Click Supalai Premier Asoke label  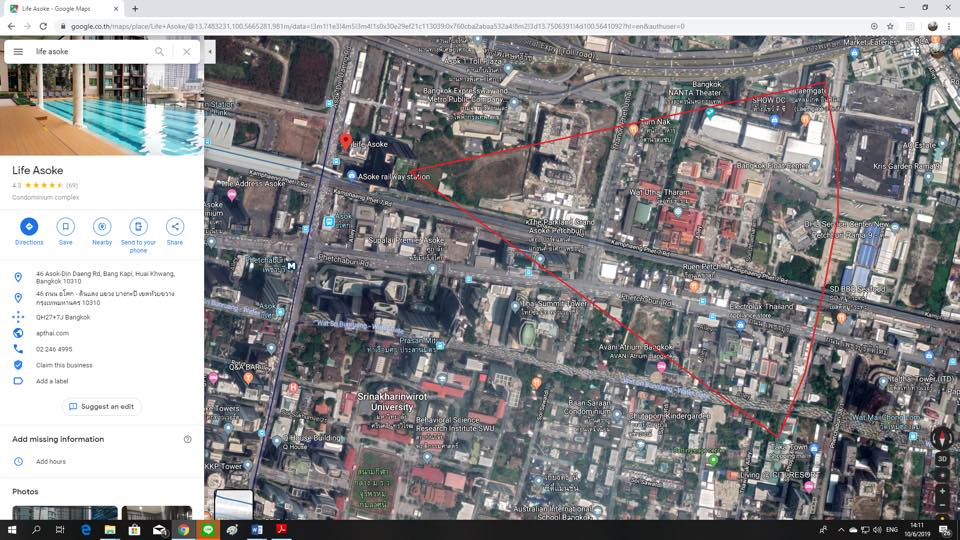click(x=407, y=240)
